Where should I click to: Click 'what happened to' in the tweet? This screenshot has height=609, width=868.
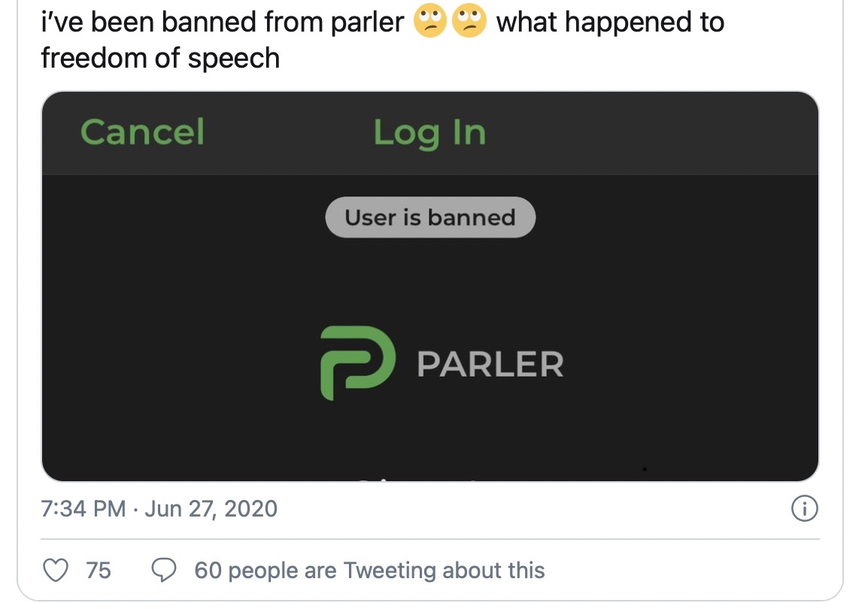(609, 23)
